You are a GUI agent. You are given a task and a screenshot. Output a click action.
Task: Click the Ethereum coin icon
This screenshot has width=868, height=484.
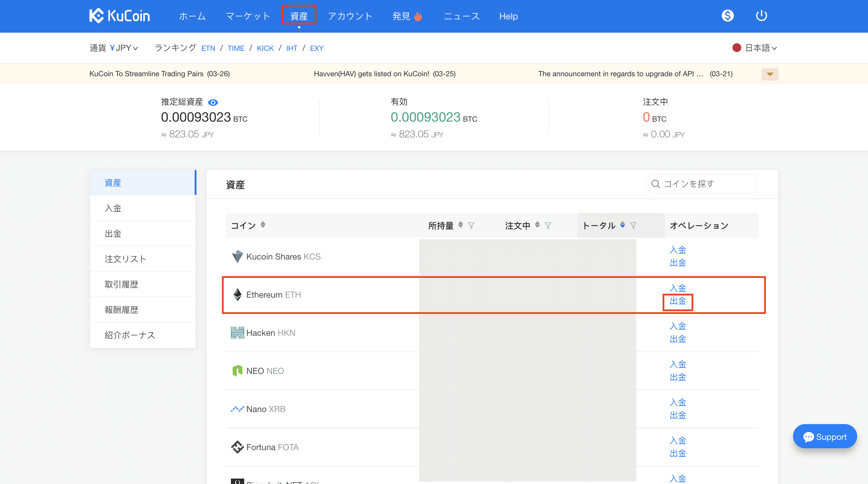tap(237, 295)
